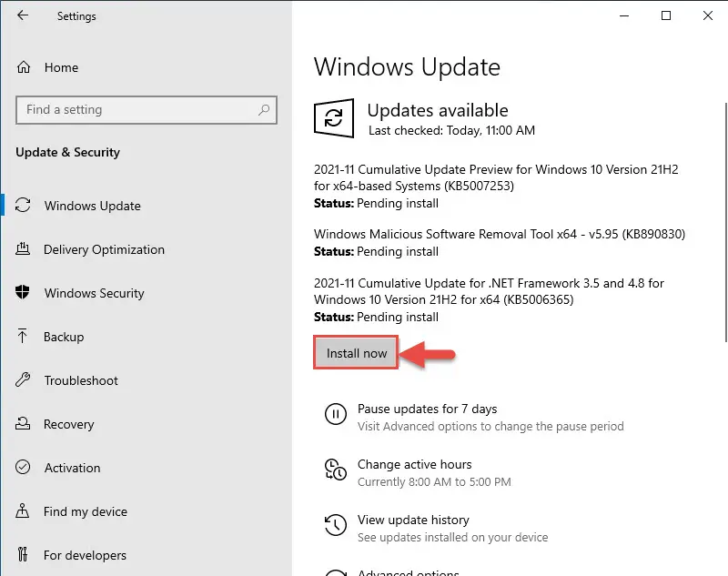Screen dimensions: 728x576
Task: Open Change active hours
Action: coord(415,464)
